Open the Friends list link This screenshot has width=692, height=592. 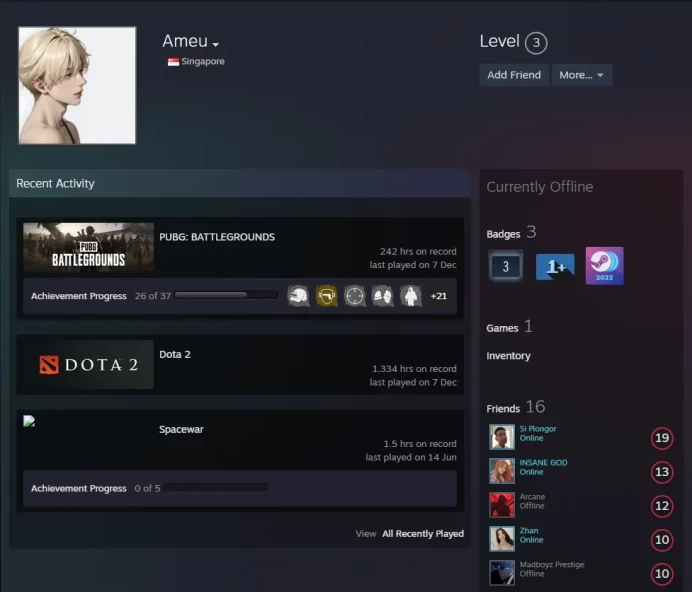503,409
